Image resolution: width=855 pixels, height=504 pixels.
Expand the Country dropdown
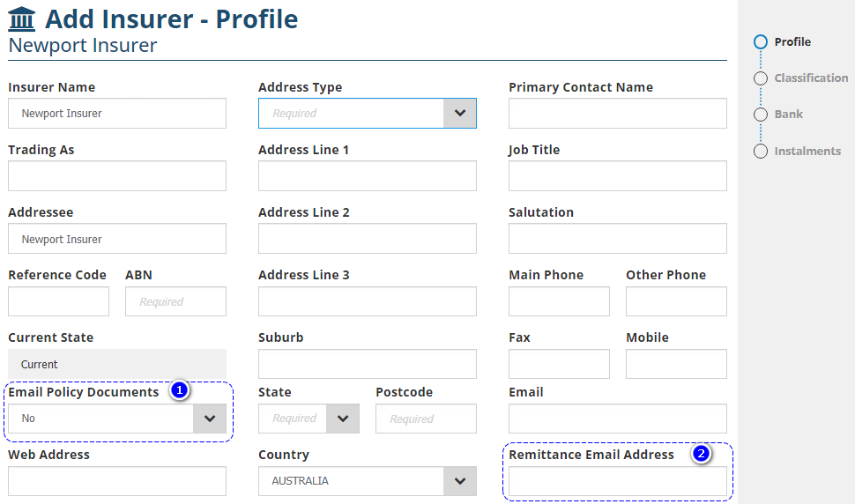459,481
